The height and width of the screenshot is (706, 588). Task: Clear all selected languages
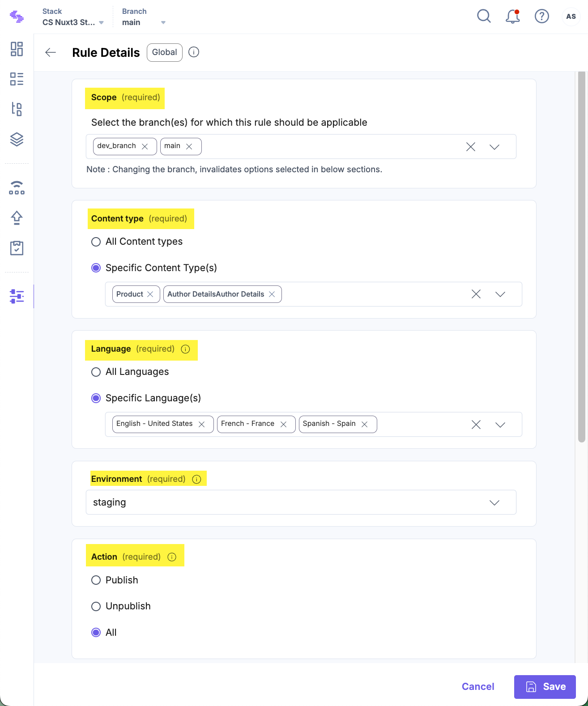[476, 425]
